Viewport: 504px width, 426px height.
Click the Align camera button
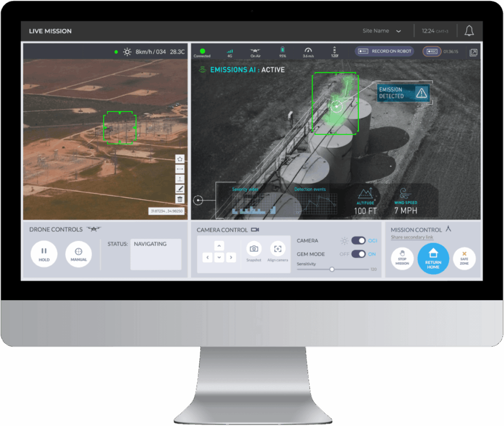(x=278, y=248)
